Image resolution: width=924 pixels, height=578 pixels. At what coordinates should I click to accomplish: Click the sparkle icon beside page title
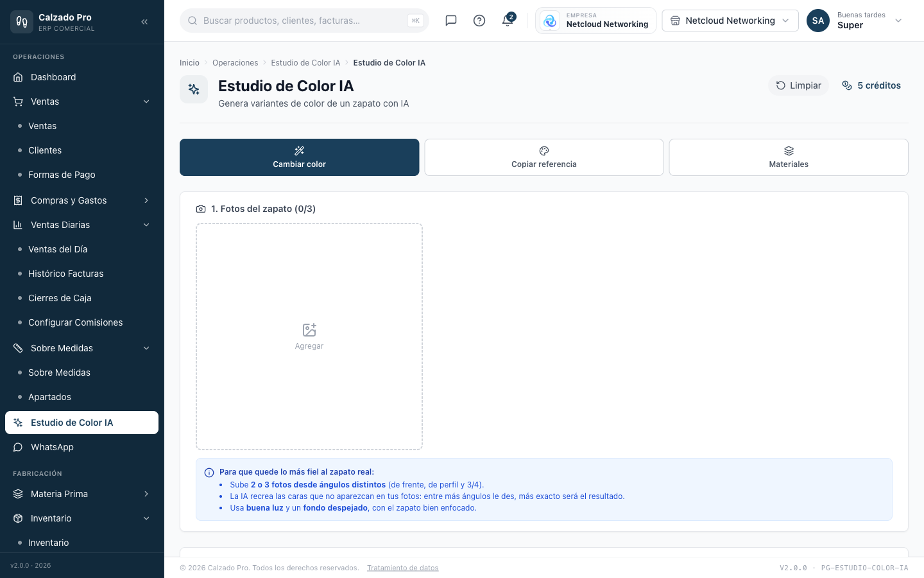coord(194,89)
